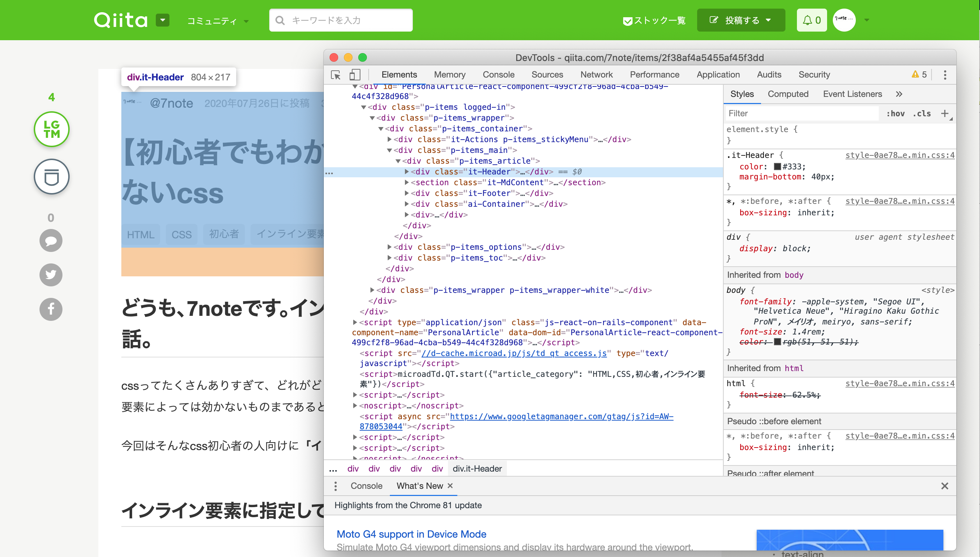Open comments with the speech bubble icon
This screenshot has width=980, height=557.
(51, 240)
